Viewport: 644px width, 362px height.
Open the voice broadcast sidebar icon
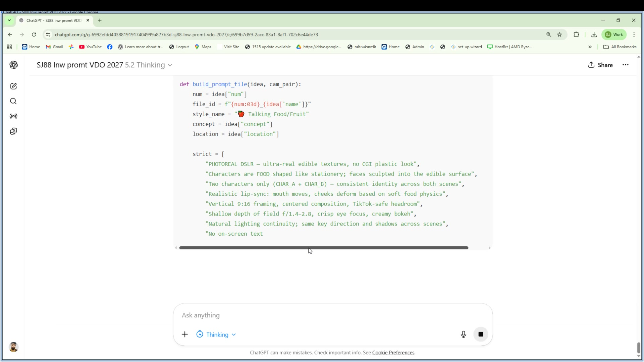(13, 116)
